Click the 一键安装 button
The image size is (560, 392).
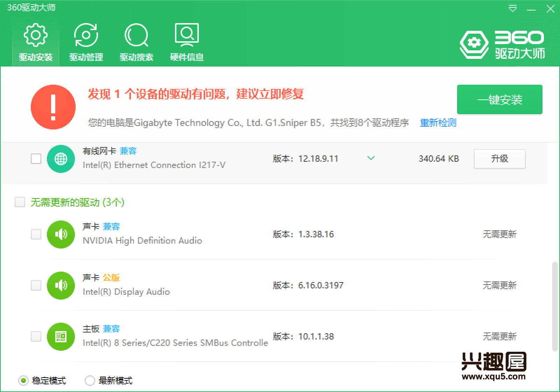pos(500,99)
